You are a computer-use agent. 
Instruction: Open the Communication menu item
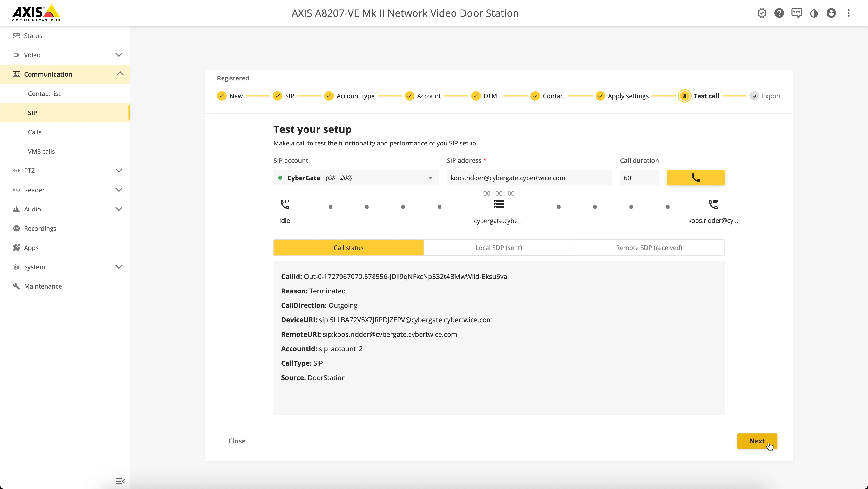pos(65,74)
